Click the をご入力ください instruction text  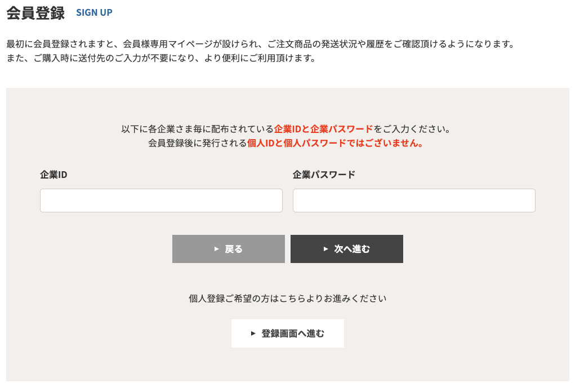413,129
